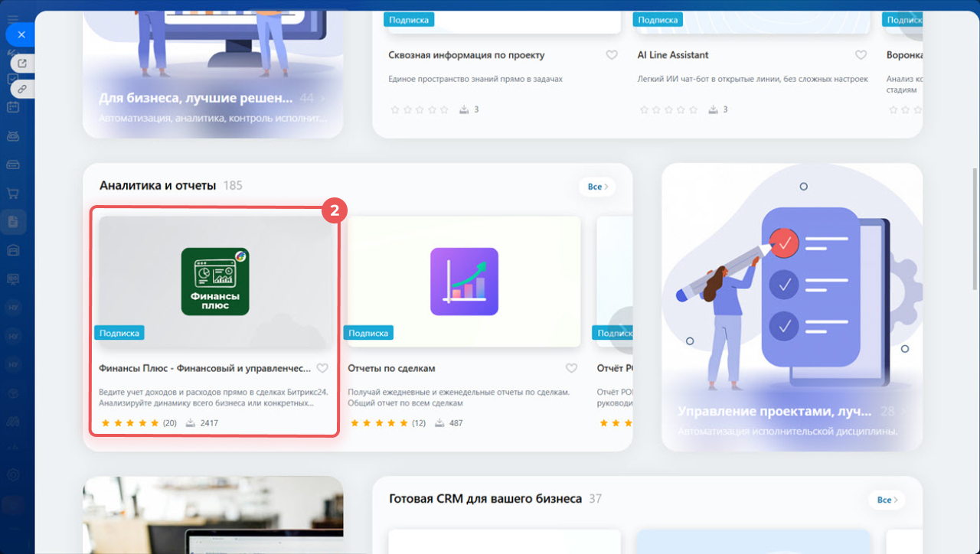Viewport: 980px width, 554px height.
Task: Open the AI Line Assistant app link
Action: click(673, 55)
